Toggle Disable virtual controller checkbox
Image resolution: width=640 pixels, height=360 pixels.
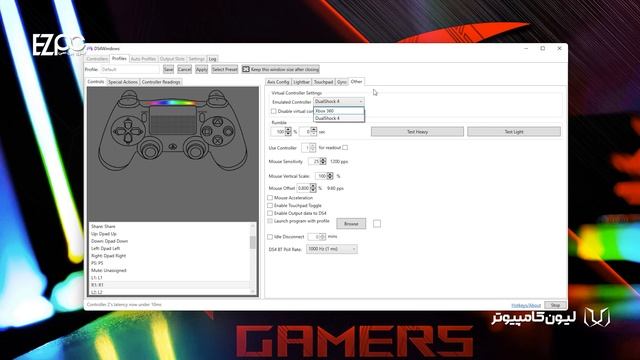coord(273,111)
